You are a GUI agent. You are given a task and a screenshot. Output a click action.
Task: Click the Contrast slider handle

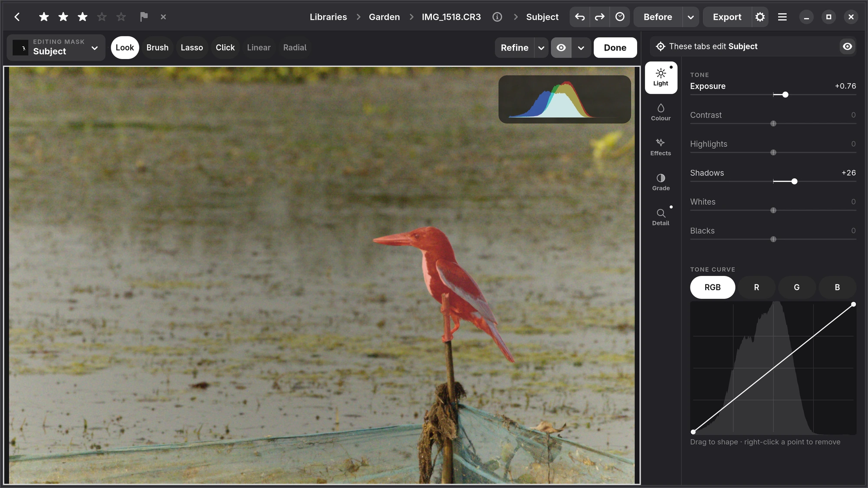[773, 124]
